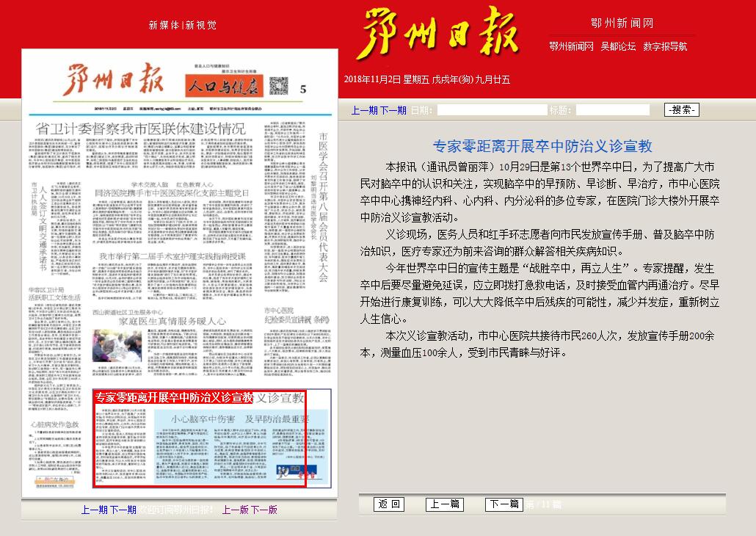This screenshot has height=536, width=756.
Task: Click the date text 2018年11月2日 星期五
Action: click(386, 79)
